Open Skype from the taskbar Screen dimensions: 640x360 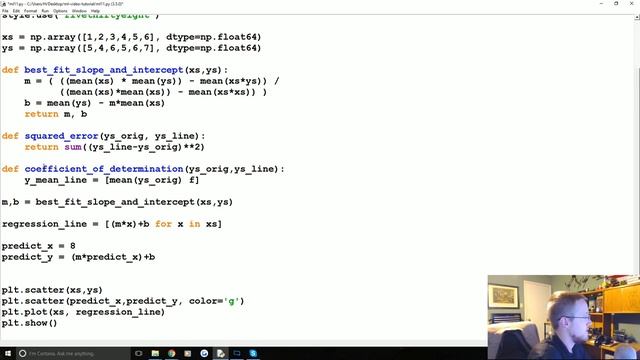point(253,353)
